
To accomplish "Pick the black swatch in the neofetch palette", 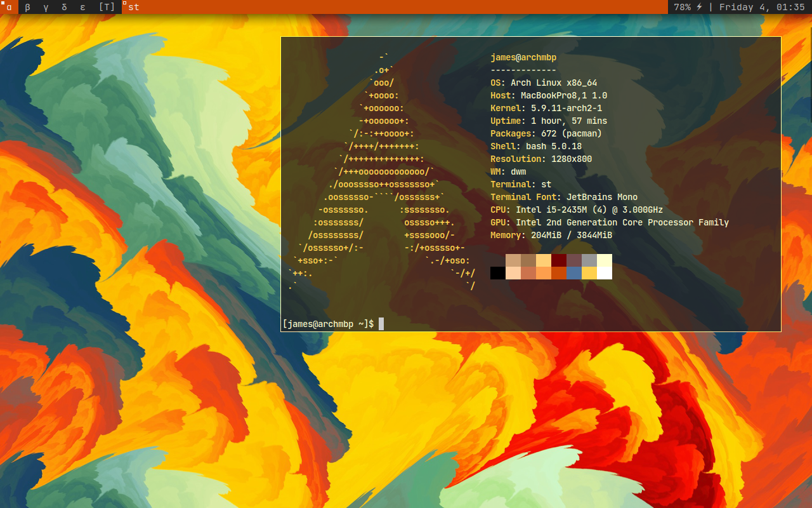I will pyautogui.click(x=498, y=273).
